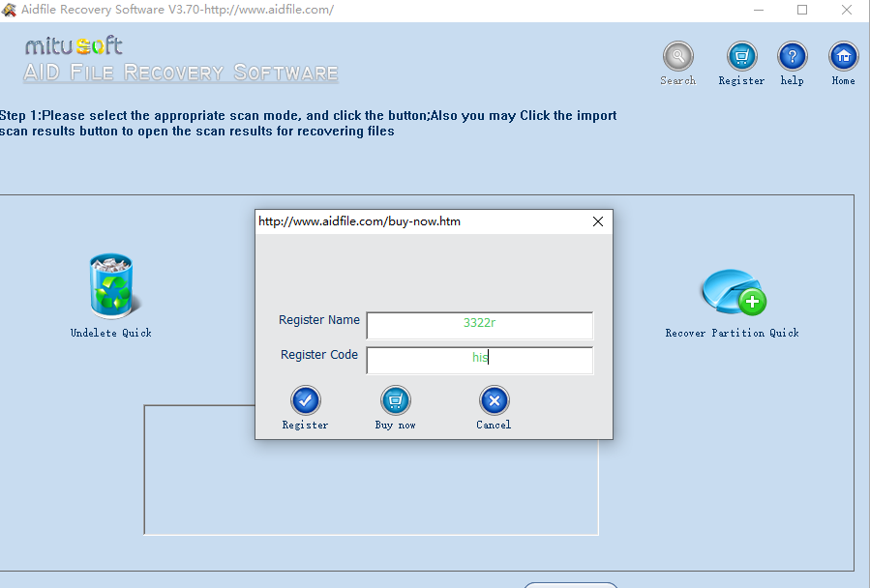The width and height of the screenshot is (870, 588).
Task: Click the Aidfile icon in the title bar
Action: coord(10,9)
